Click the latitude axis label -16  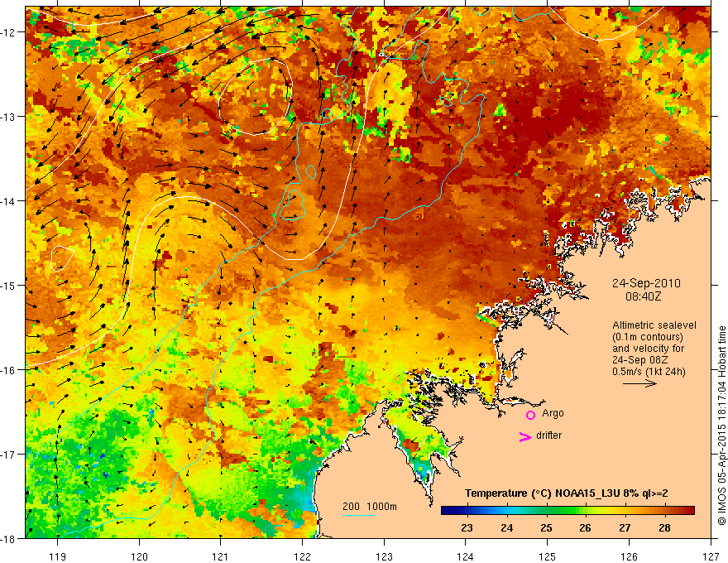tap(8, 370)
